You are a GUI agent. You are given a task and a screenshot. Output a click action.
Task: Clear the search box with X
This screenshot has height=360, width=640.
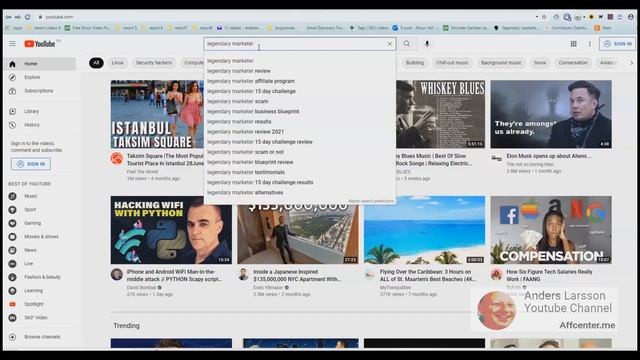pos(389,44)
